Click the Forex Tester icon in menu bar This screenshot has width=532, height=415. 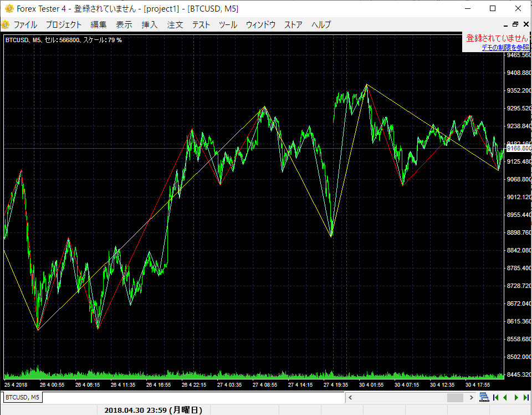pyautogui.click(x=6, y=24)
